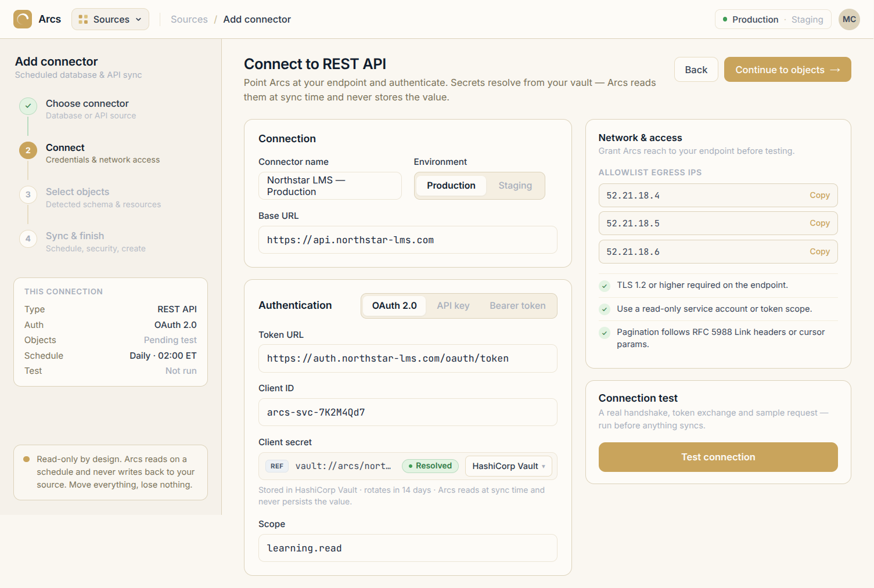
Task: Open the MC user avatar
Action: [849, 19]
